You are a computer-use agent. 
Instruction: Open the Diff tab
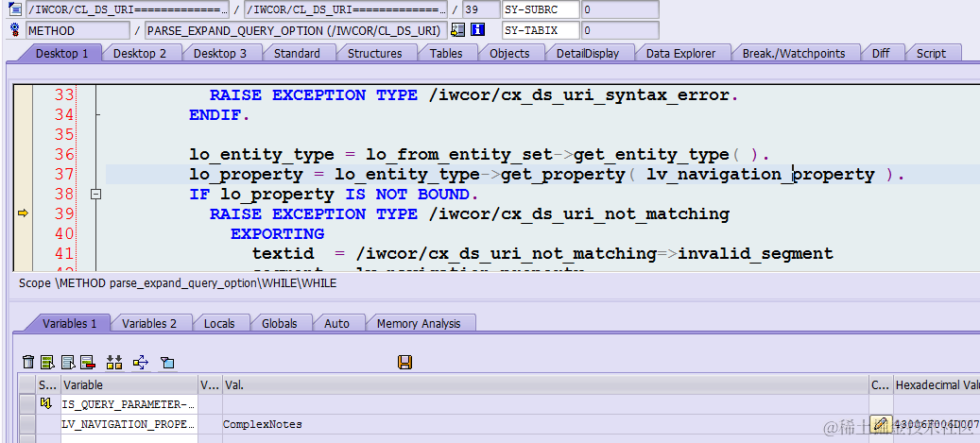[x=881, y=53]
